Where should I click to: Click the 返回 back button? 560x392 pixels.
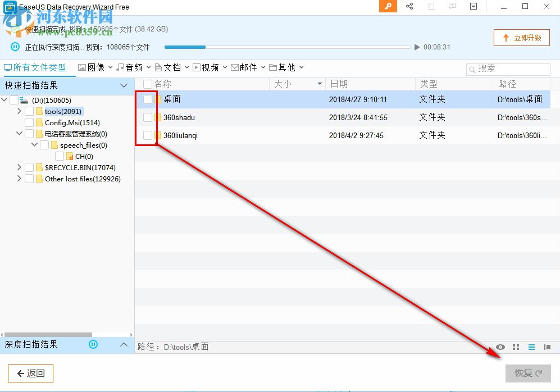point(30,373)
